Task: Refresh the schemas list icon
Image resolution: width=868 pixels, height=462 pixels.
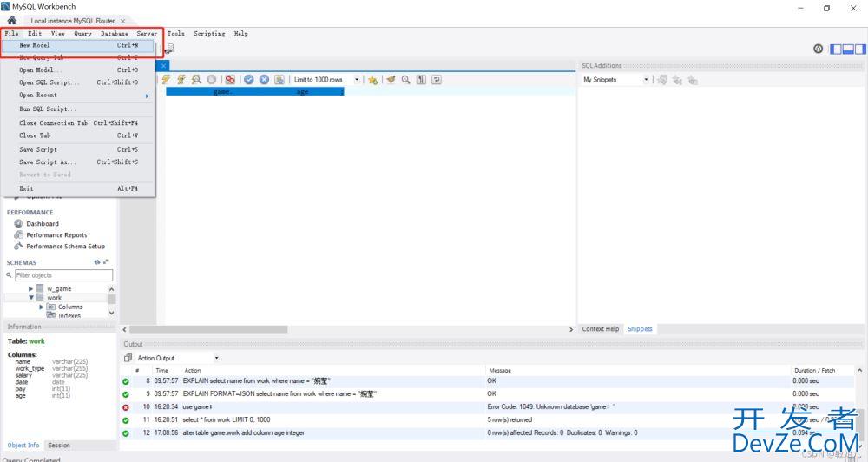Action: click(x=97, y=262)
